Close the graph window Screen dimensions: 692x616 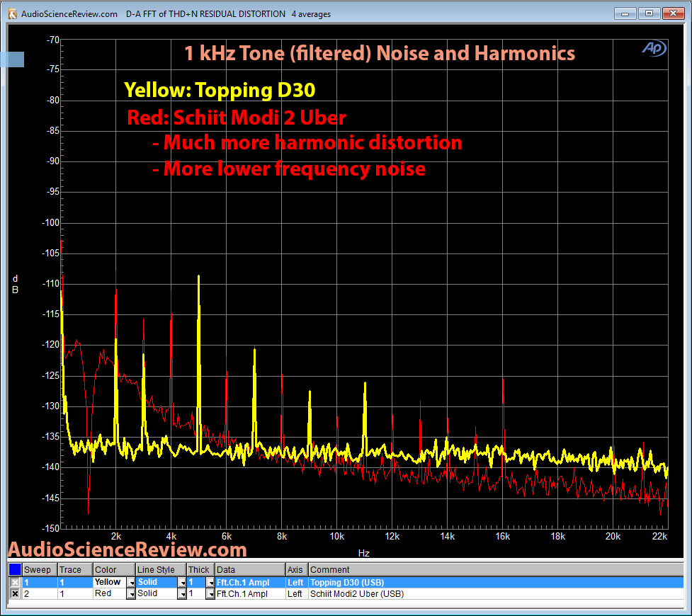[x=673, y=13]
